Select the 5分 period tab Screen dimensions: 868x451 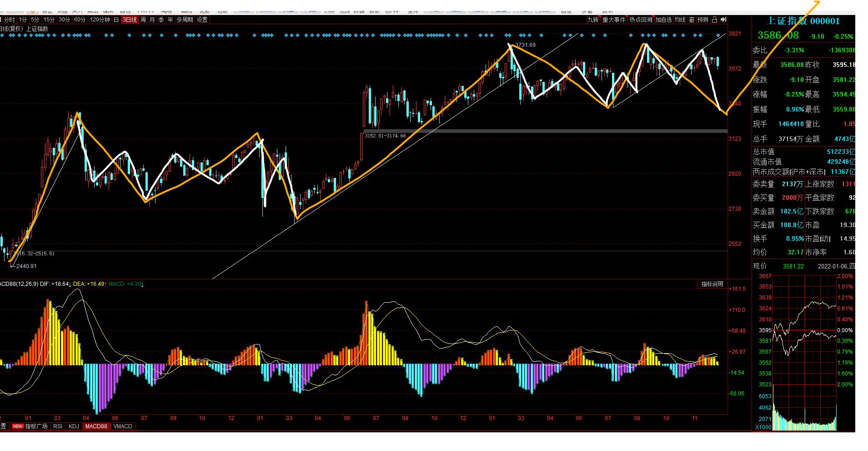click(x=35, y=20)
